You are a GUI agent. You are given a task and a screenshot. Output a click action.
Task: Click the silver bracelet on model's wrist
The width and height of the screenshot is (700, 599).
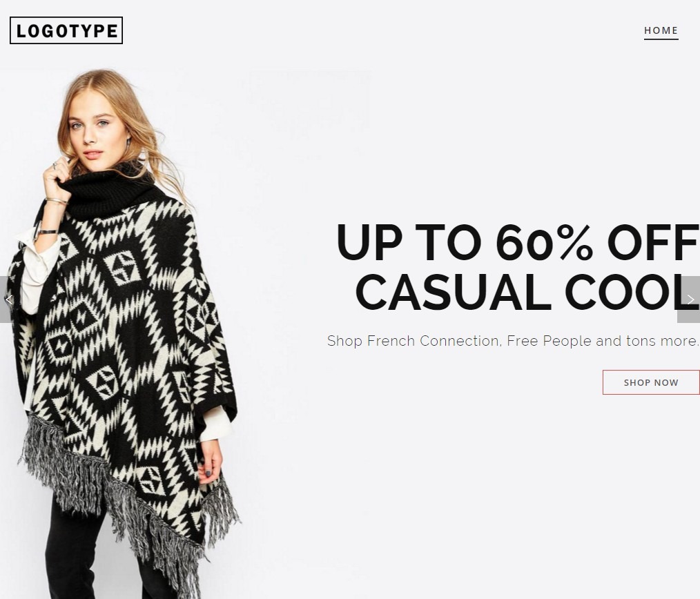[48, 232]
